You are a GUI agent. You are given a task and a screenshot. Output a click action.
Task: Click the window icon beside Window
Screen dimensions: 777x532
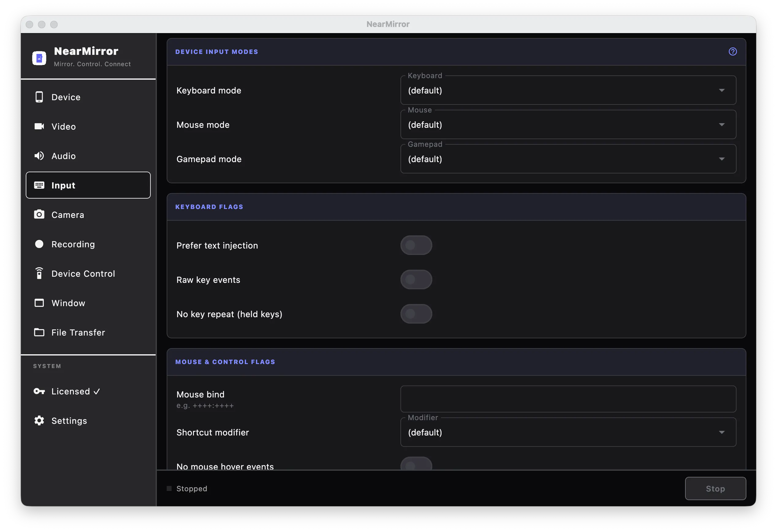point(39,303)
